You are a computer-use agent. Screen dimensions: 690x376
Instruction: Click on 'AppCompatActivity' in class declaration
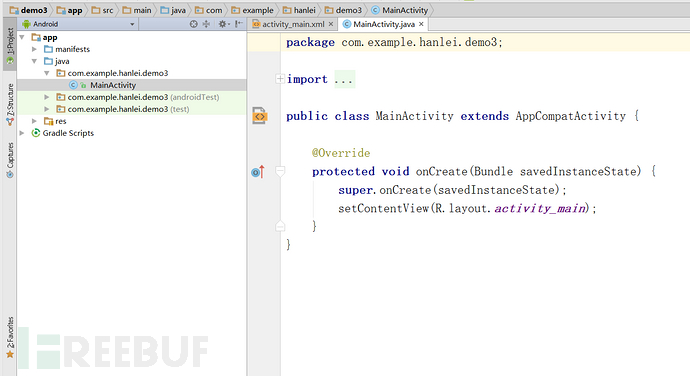pos(570,116)
